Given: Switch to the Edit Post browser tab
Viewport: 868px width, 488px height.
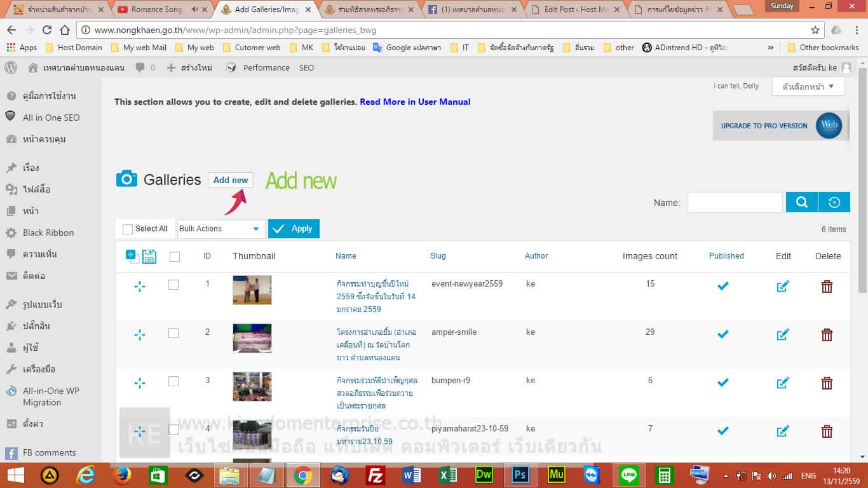Looking at the screenshot, I should pyautogui.click(x=576, y=10).
